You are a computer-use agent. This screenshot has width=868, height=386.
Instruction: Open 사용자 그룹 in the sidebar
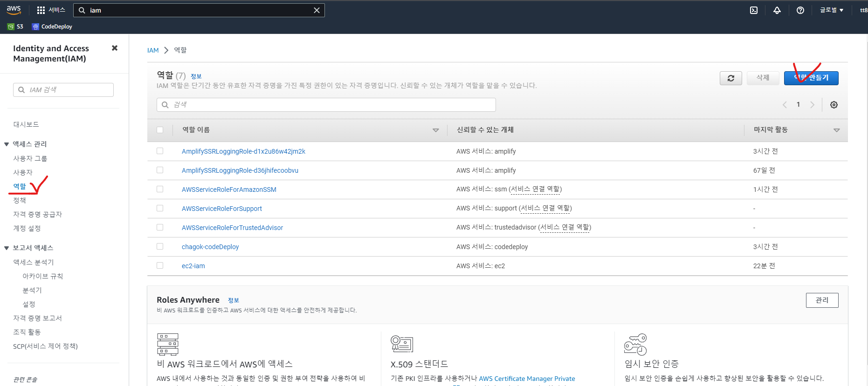(30, 158)
